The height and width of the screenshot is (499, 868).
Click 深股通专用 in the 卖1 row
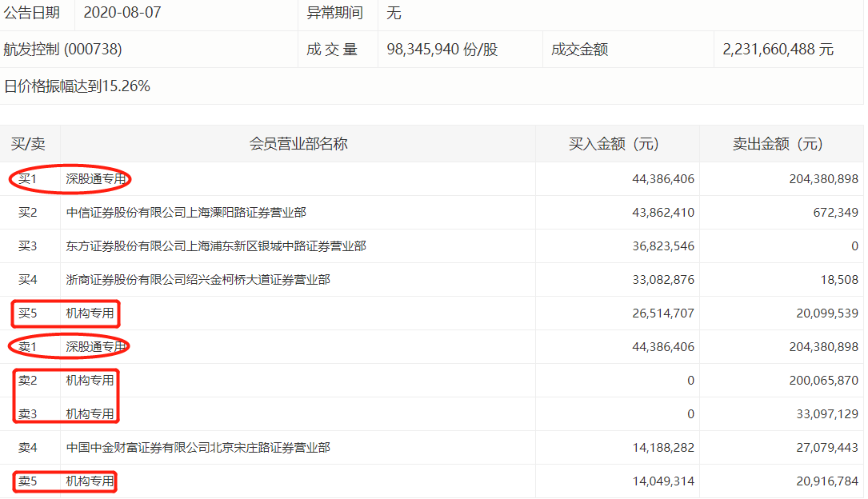pos(96,347)
